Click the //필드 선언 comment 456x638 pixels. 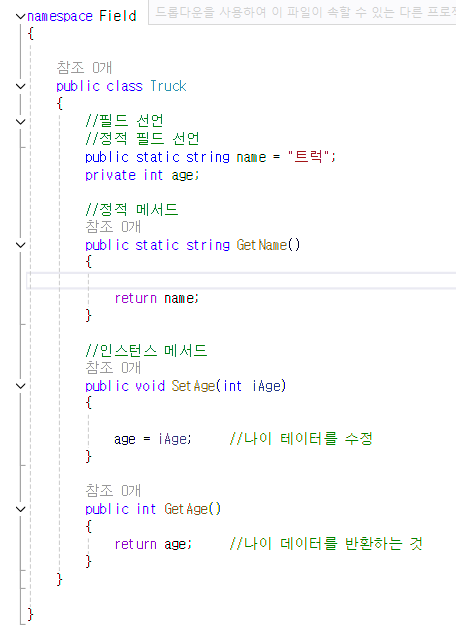tap(124, 121)
